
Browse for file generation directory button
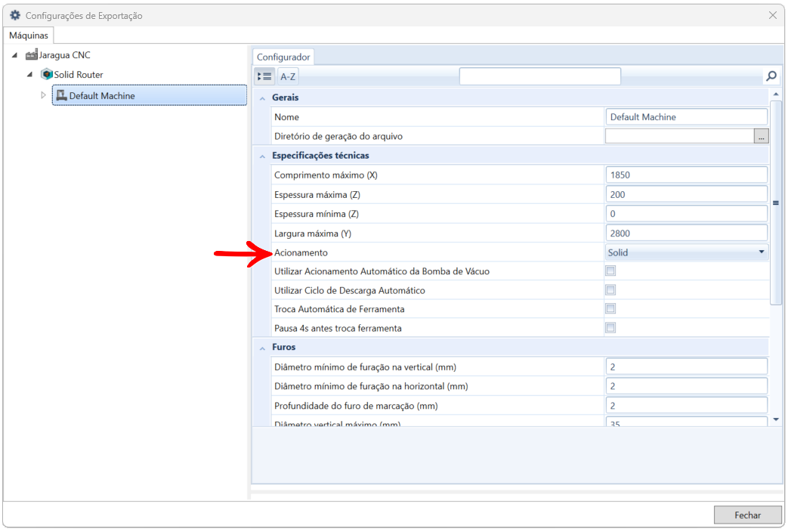pyautogui.click(x=762, y=136)
